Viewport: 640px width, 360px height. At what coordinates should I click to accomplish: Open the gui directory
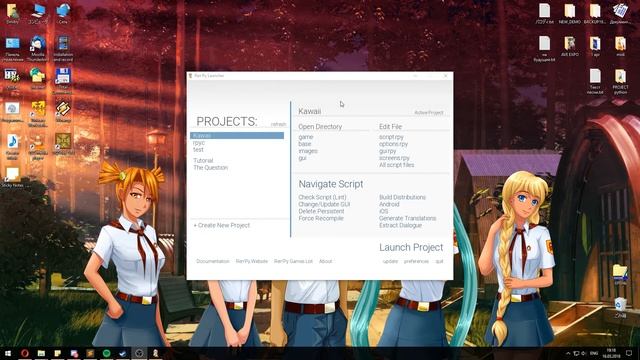(302, 158)
